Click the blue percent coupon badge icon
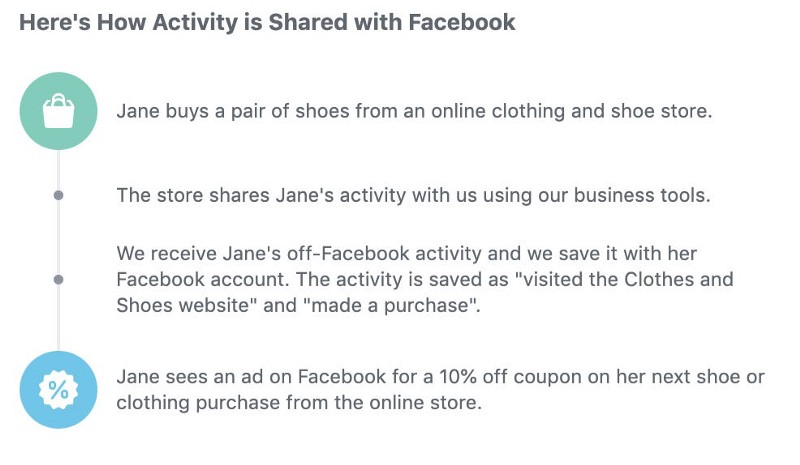This screenshot has height=465, width=800. [x=59, y=389]
